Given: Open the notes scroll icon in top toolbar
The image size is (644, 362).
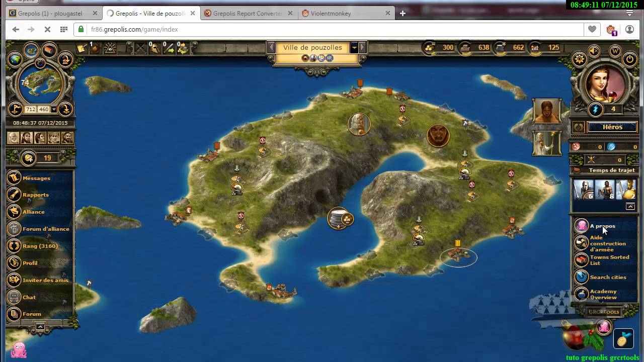Looking at the screenshot, I should click(82, 48).
